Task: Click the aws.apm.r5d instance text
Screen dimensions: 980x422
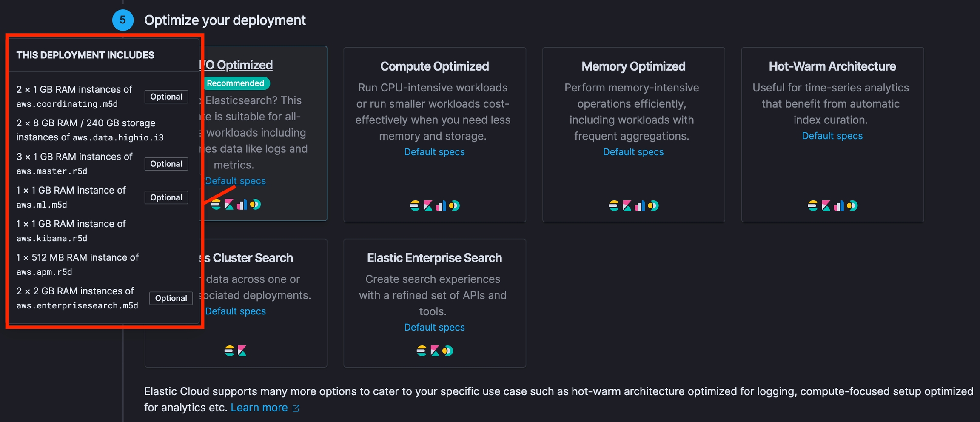Action: (44, 272)
